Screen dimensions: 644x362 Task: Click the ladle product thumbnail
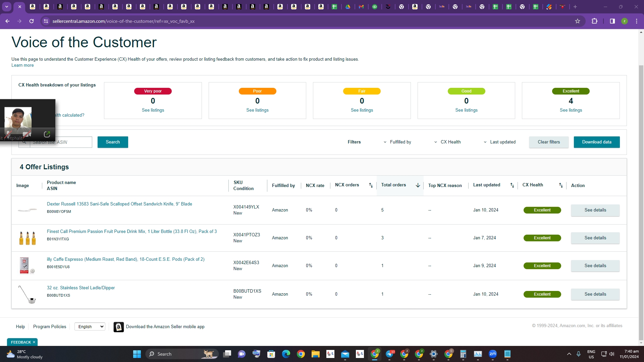click(27, 294)
